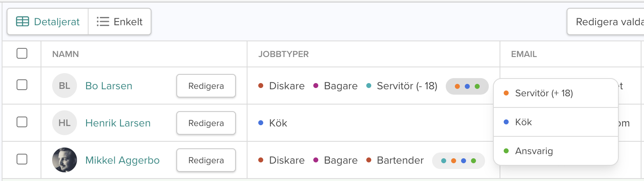The height and width of the screenshot is (181, 644).
Task: Tick the checkbox next to Mikkel Aggerbo
Action: [22, 159]
